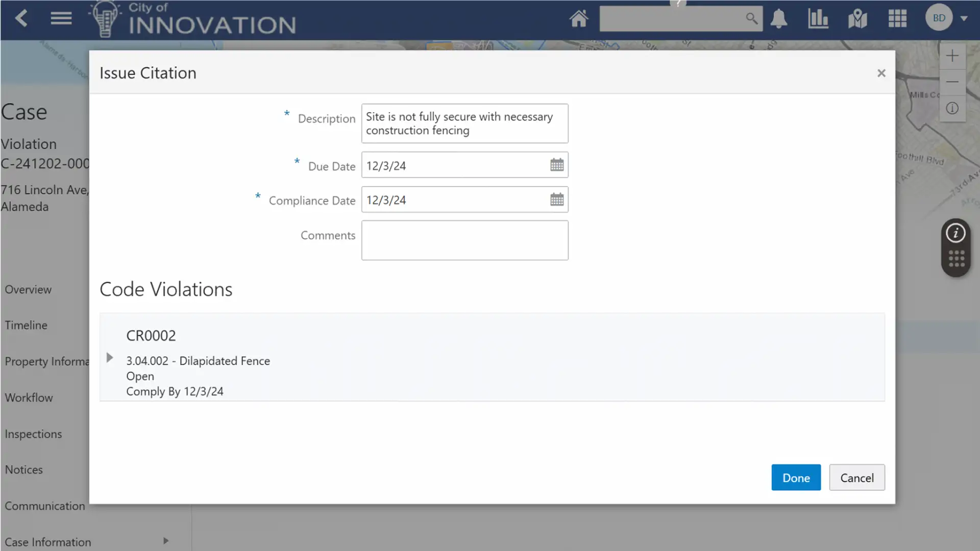Select the Inspections navigation item
The width and height of the screenshot is (980, 551).
[33, 434]
